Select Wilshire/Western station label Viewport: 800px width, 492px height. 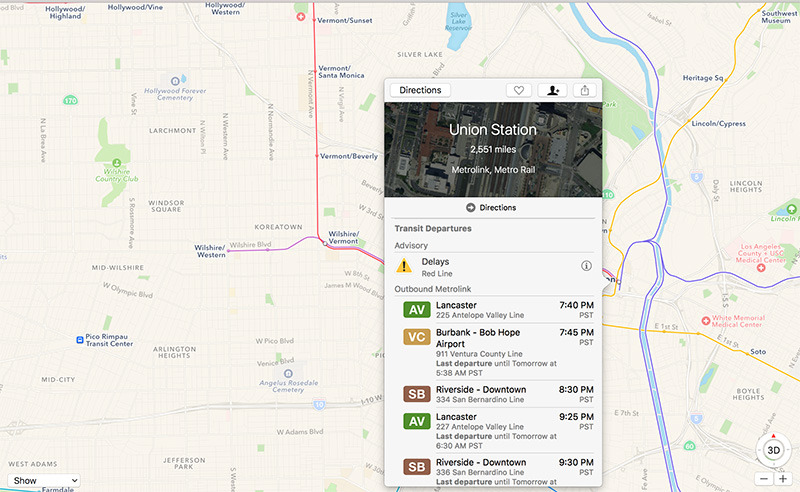click(210, 251)
